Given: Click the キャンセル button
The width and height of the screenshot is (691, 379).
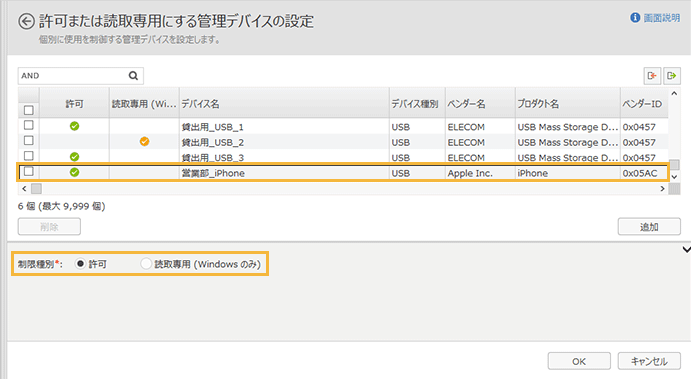Looking at the screenshot, I should point(649,361).
